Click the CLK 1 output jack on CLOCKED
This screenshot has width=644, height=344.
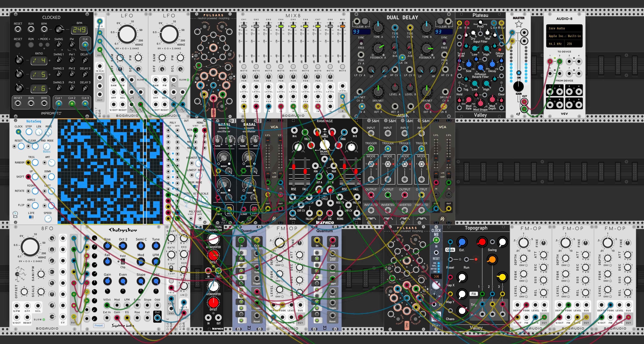[59, 104]
